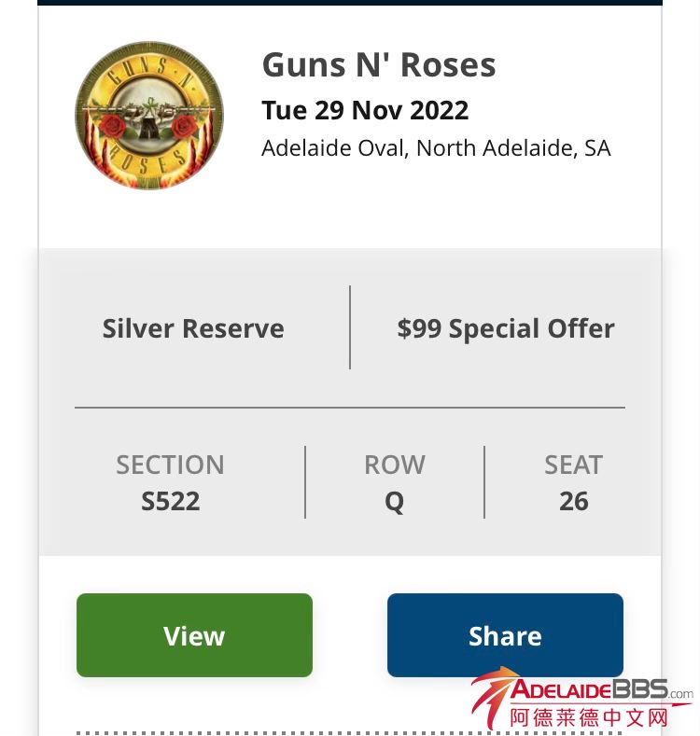
Task: Click the ROW heading label
Action: click(394, 465)
